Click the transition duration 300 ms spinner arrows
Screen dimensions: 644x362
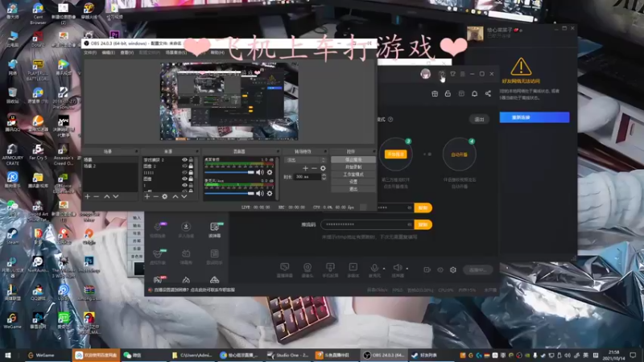324,177
